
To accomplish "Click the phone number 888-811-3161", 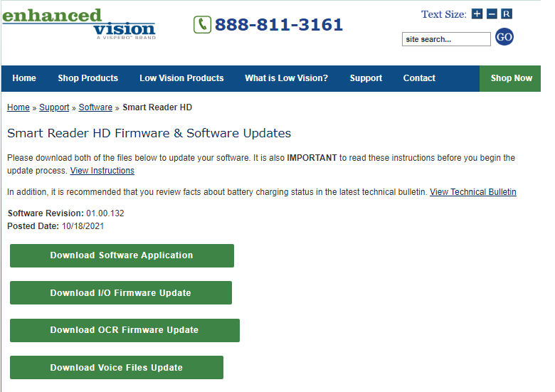I will click(279, 25).
